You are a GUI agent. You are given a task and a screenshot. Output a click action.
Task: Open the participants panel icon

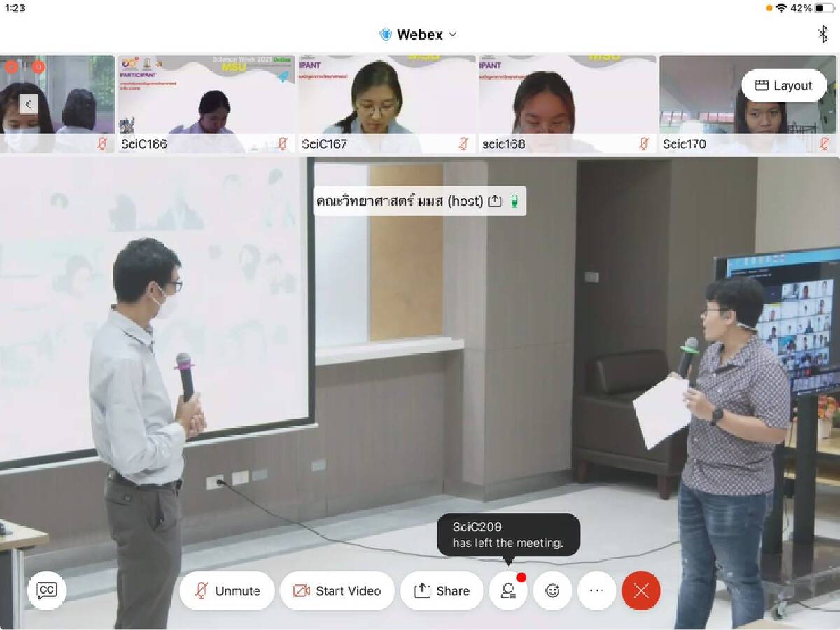(508, 591)
